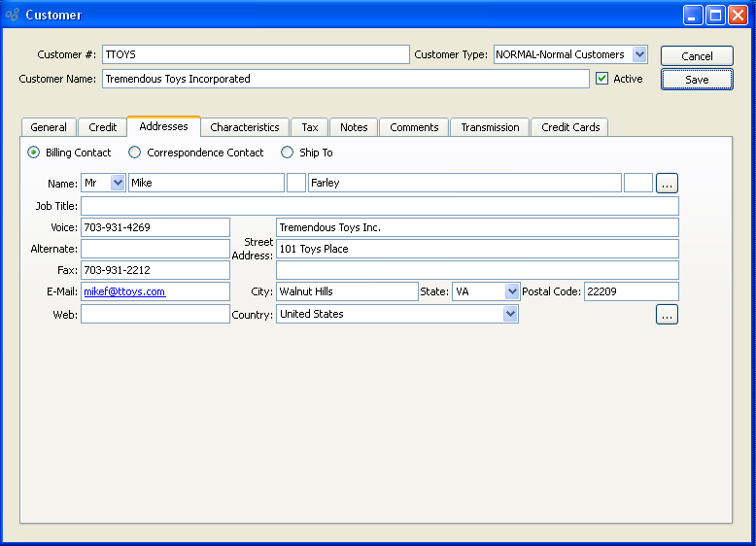Minimize the Customer window

coord(693,15)
